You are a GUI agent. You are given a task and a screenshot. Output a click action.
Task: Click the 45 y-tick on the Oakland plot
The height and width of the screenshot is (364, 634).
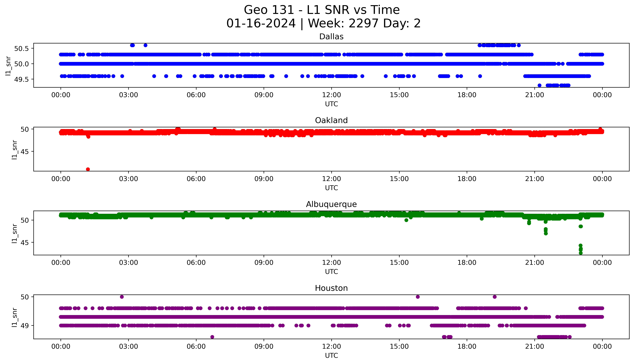pos(25,151)
